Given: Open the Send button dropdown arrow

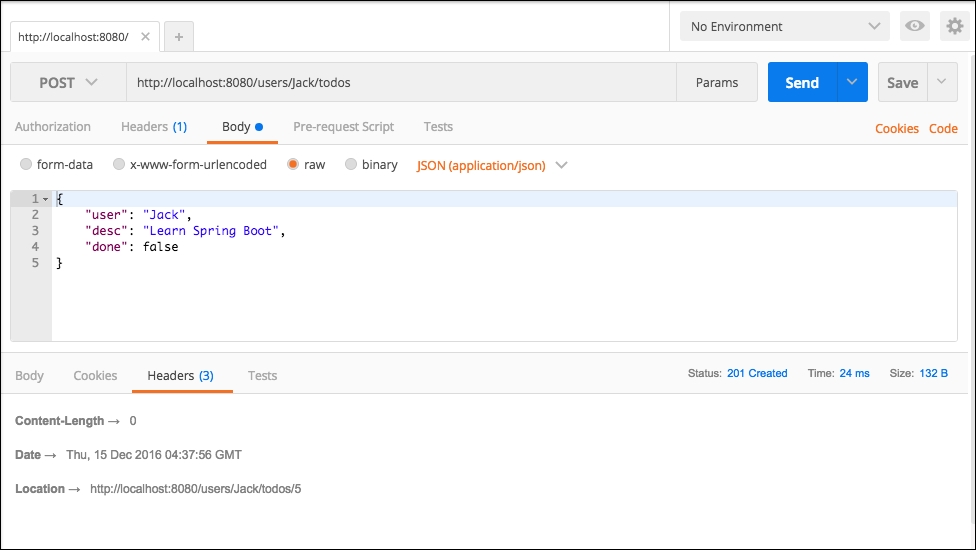Looking at the screenshot, I should 852,83.
